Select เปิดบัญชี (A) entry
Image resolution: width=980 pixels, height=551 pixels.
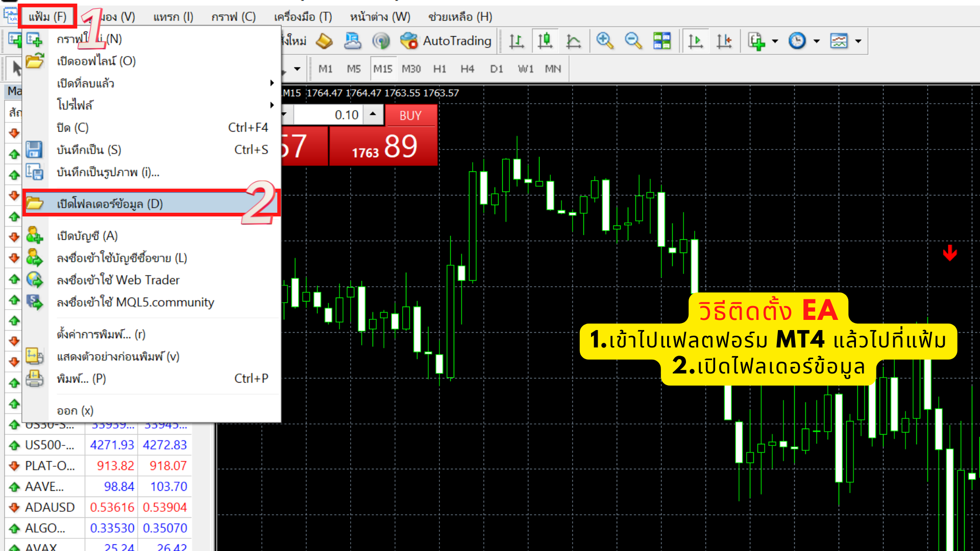(x=152, y=236)
